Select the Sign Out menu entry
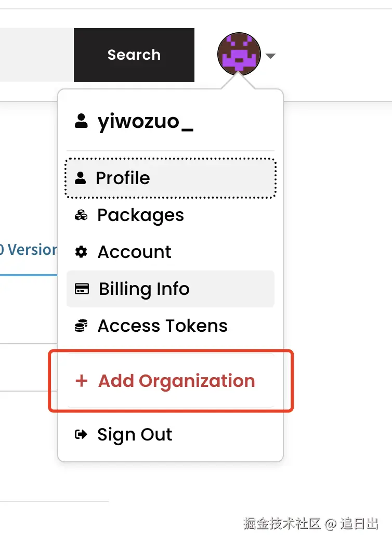 135,435
